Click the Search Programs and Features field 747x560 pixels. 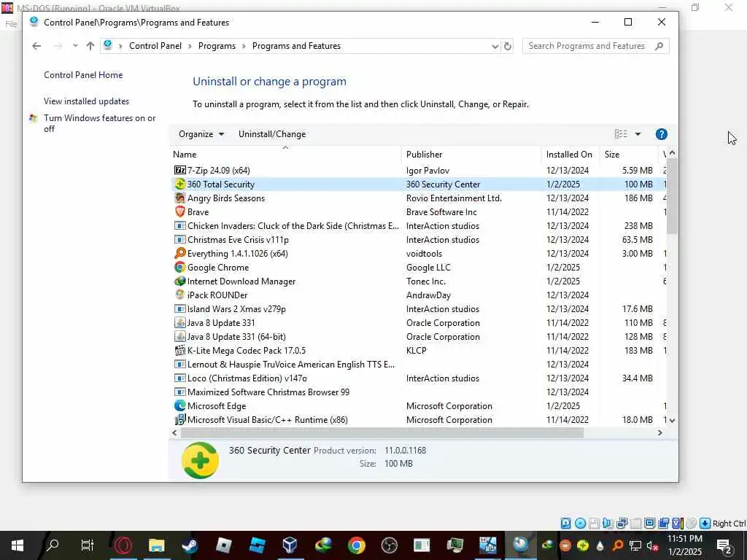(595, 46)
